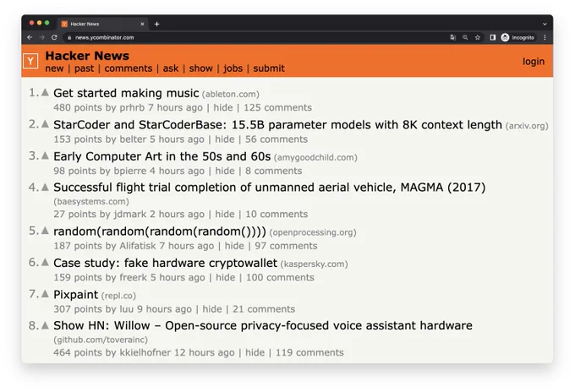Click the address bar lock icon
The height and width of the screenshot is (392, 575).
pyautogui.click(x=69, y=37)
